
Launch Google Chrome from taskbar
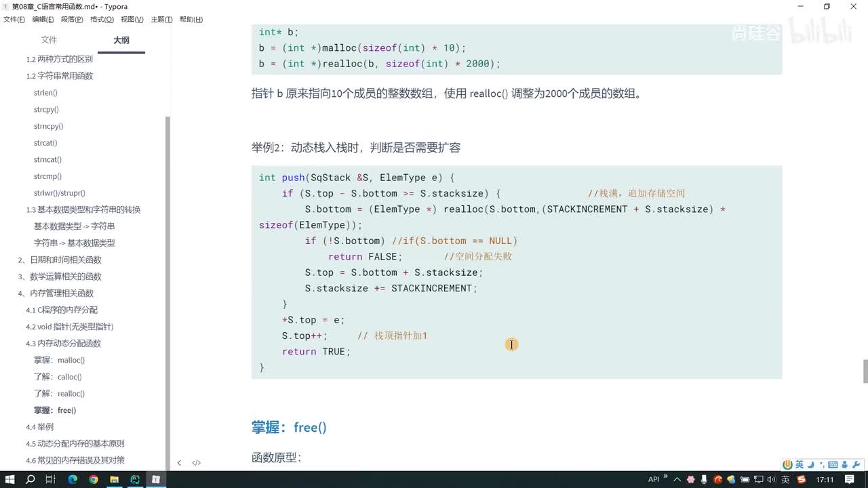[x=94, y=479]
